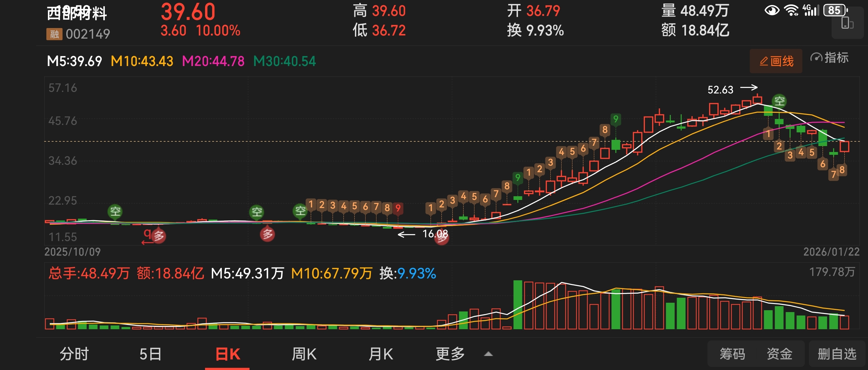Toggle the 资金 capital flow view
The height and width of the screenshot is (370, 868).
point(779,354)
